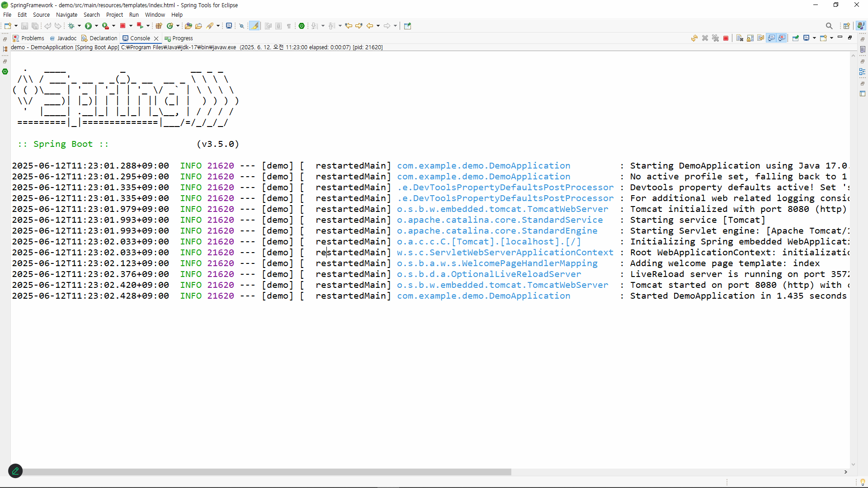Open the New wizard dropdown arrow
This screenshot has height=488, width=868.
click(16, 26)
